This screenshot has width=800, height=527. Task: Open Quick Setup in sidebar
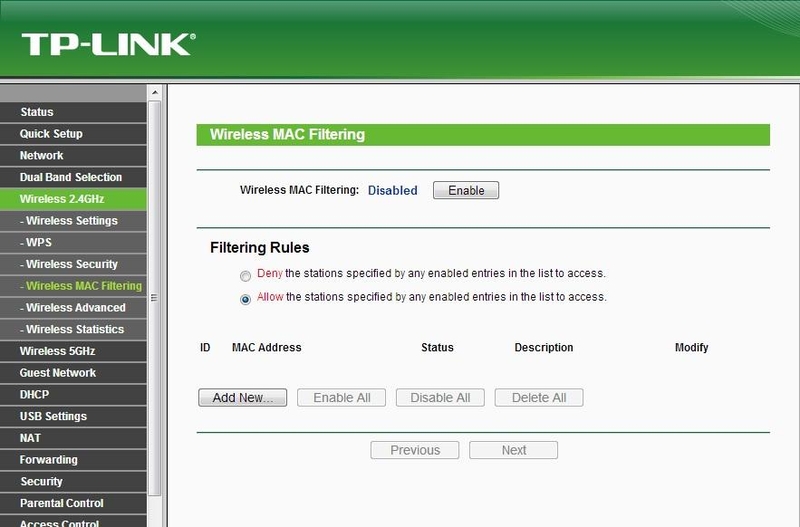coord(73,134)
